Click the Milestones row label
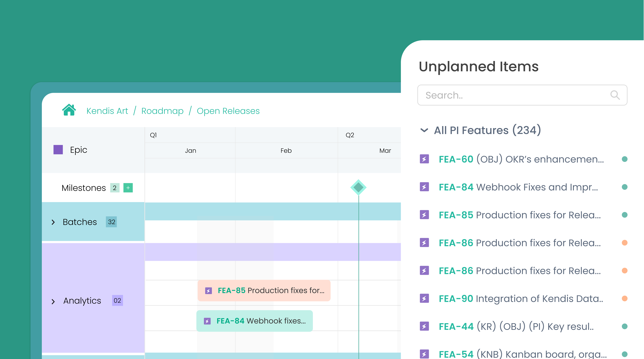The width and height of the screenshot is (644, 359). pyautogui.click(x=84, y=188)
